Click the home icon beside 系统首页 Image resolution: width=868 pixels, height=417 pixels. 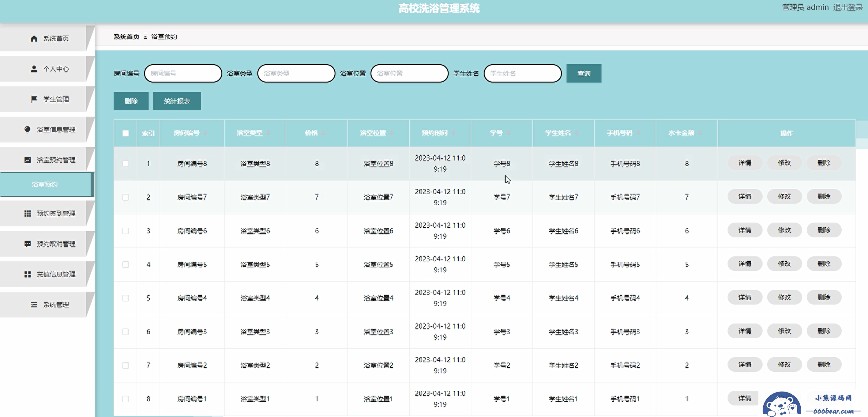click(34, 38)
